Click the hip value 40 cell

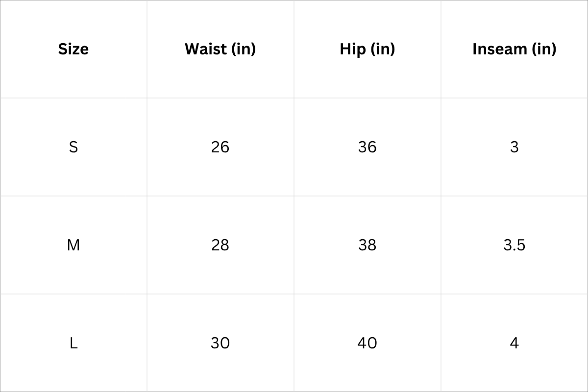coord(367,343)
